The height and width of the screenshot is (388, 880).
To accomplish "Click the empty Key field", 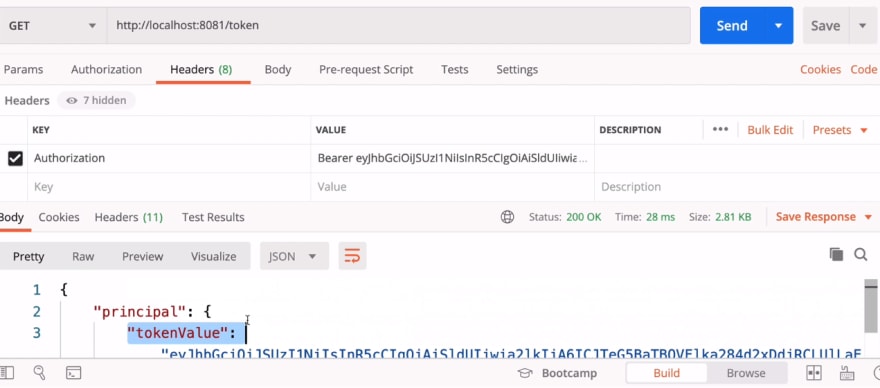I will (169, 187).
